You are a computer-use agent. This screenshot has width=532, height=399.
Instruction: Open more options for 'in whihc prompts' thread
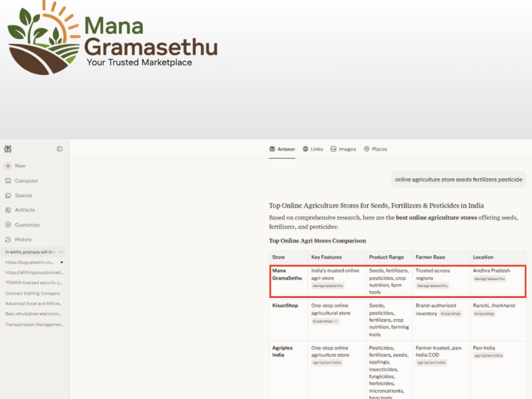point(61,252)
